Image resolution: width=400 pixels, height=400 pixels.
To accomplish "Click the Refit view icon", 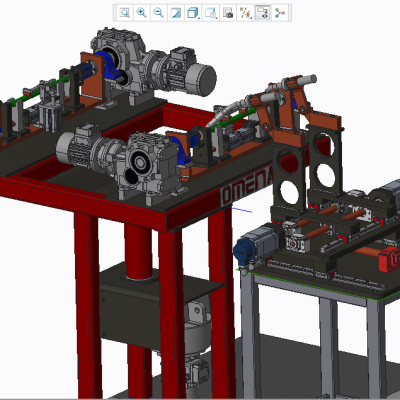I will tap(125, 13).
